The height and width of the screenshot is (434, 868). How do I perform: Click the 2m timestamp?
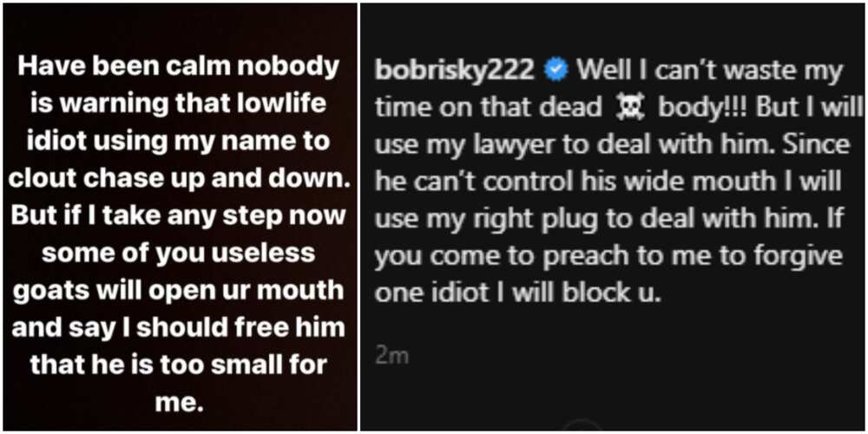391,356
